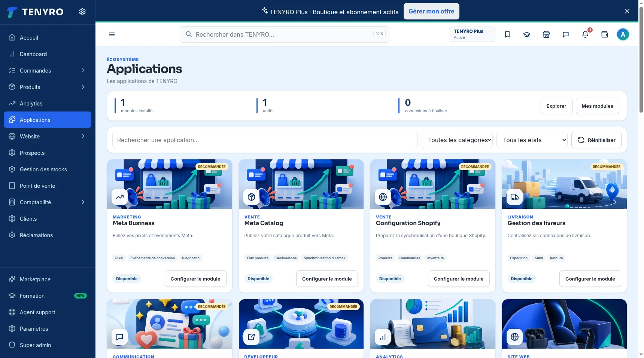644x358 pixels.
Task: Click the Point de vente tablet icon
Action: coord(12,186)
